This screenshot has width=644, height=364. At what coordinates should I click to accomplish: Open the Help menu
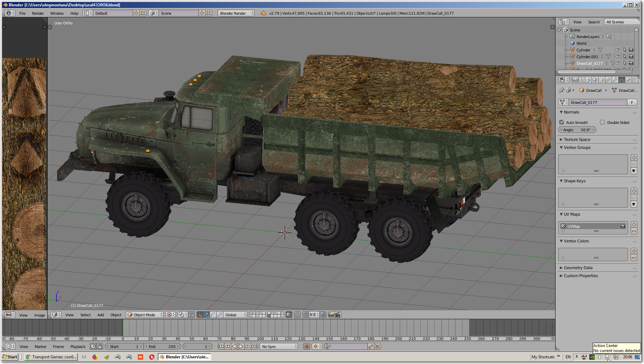point(74,13)
